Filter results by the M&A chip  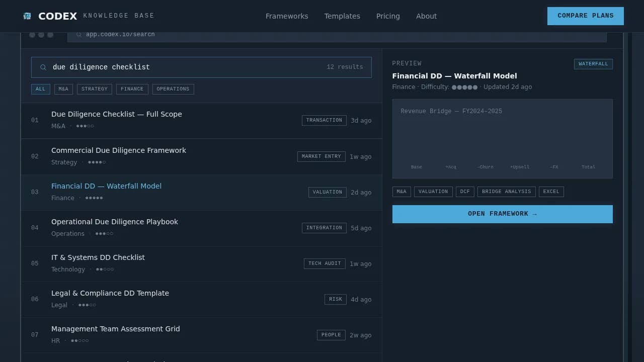(x=63, y=89)
